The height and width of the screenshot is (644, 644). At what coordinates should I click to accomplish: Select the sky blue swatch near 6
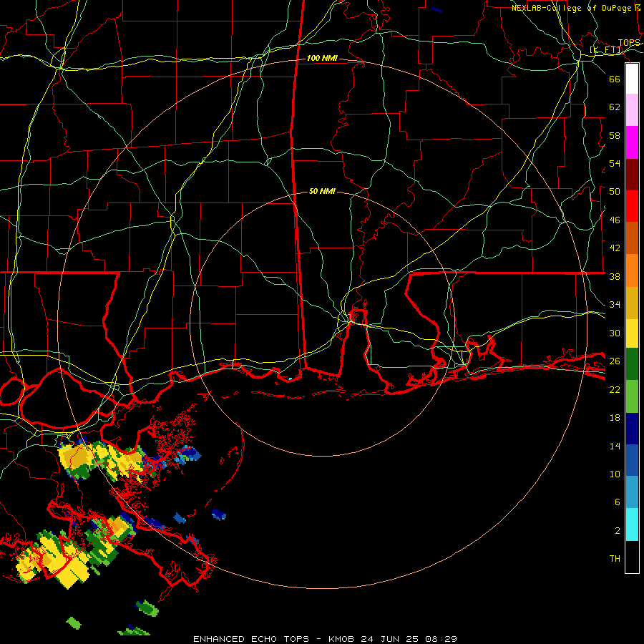click(x=632, y=492)
